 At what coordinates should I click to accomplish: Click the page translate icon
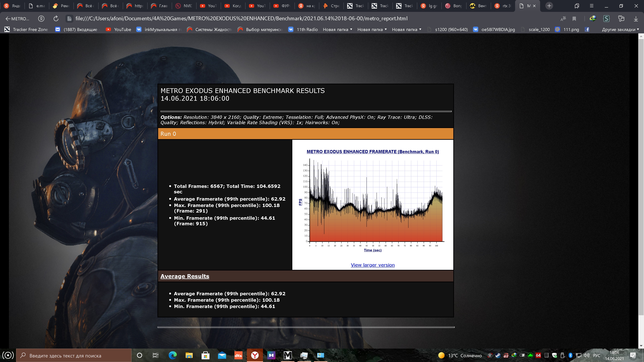(x=563, y=19)
